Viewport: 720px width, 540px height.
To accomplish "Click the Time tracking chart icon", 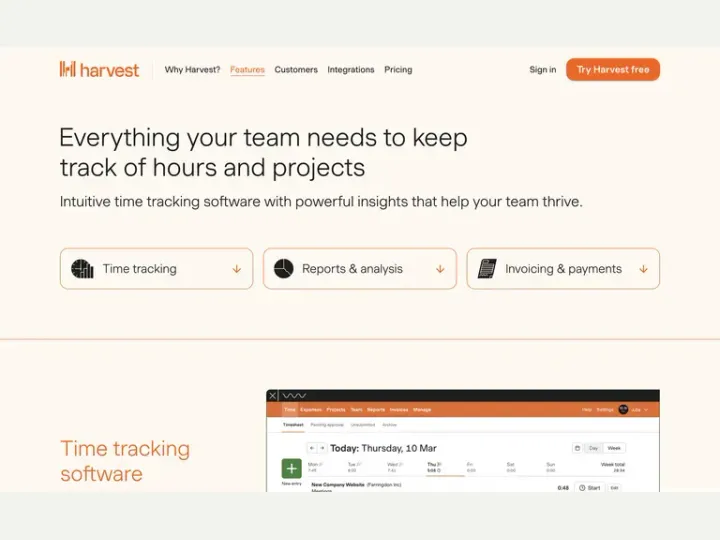I will 82,269.
